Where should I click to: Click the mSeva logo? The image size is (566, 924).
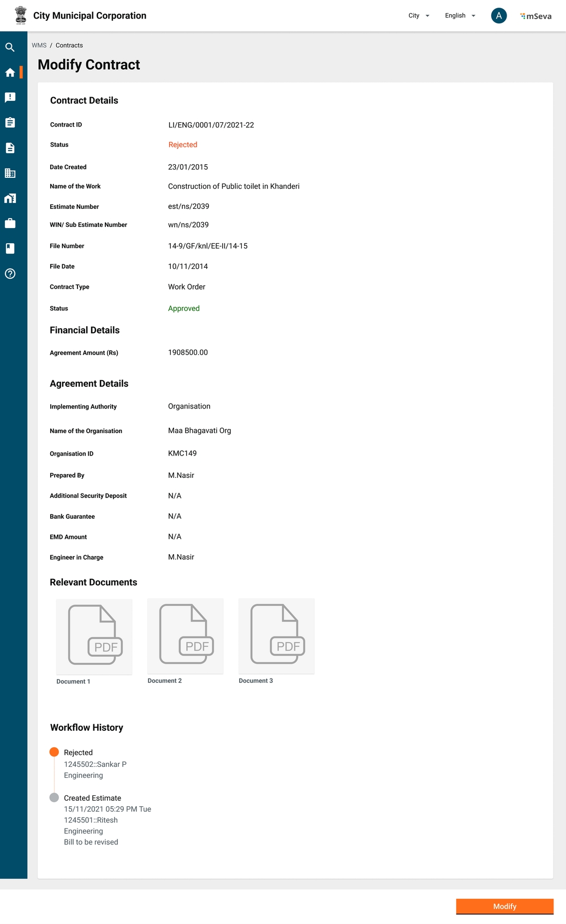click(536, 16)
